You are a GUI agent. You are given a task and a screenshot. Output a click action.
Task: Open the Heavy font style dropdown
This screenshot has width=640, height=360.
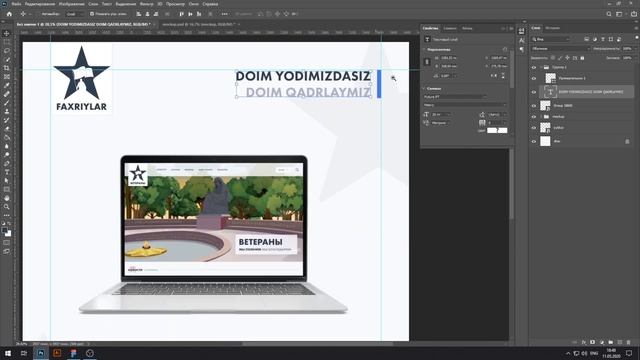click(x=464, y=105)
